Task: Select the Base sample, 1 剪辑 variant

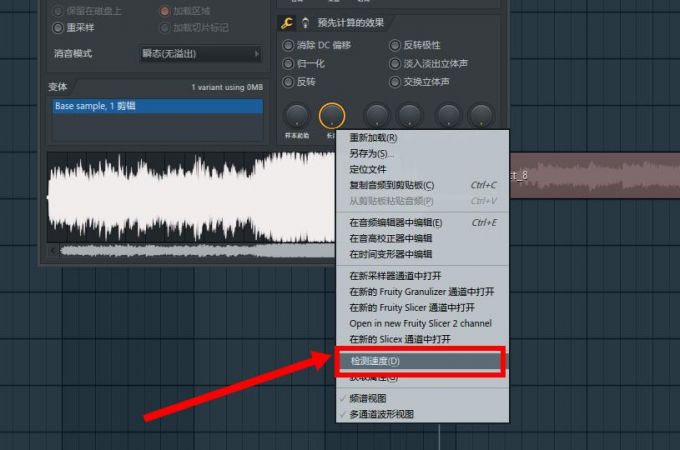Action: tap(158, 106)
